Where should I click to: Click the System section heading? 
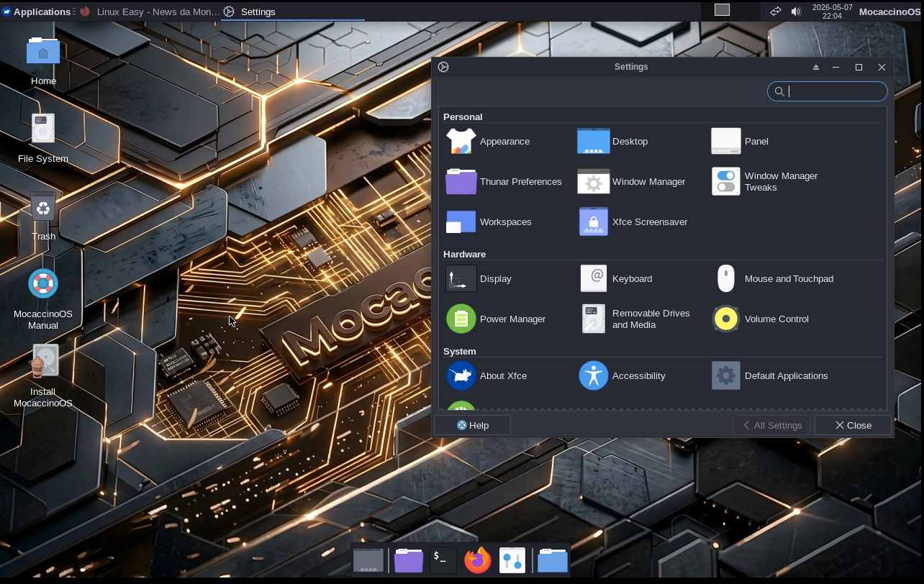[x=460, y=351]
